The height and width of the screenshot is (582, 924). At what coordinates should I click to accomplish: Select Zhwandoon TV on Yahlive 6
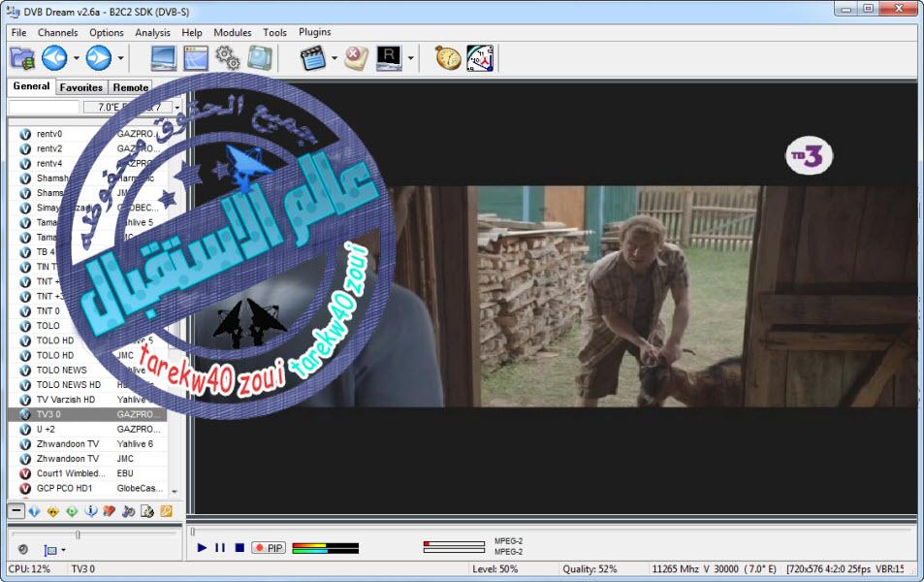[88, 443]
